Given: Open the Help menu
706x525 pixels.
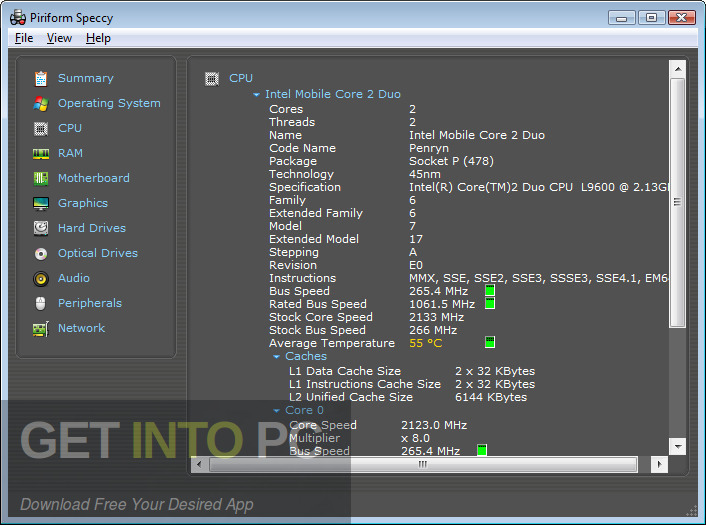Looking at the screenshot, I should pos(98,38).
